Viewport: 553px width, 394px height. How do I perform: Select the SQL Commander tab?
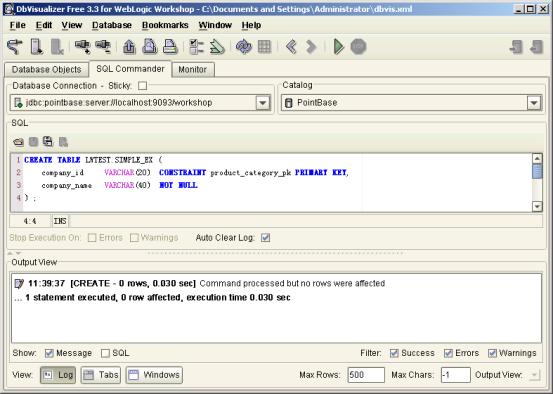130,69
